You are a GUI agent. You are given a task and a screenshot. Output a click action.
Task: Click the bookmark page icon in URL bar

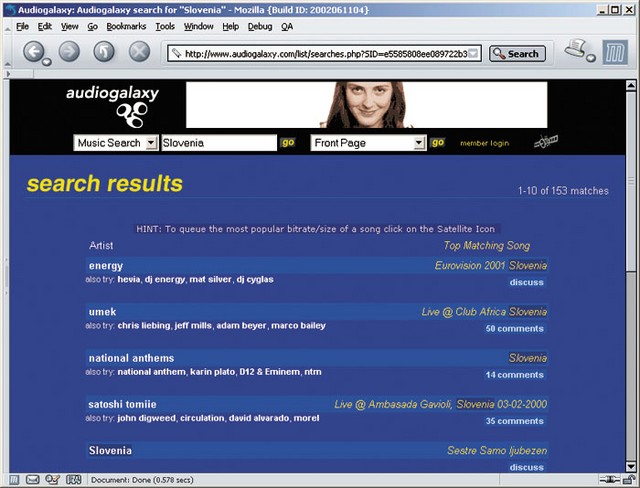pyautogui.click(x=176, y=53)
